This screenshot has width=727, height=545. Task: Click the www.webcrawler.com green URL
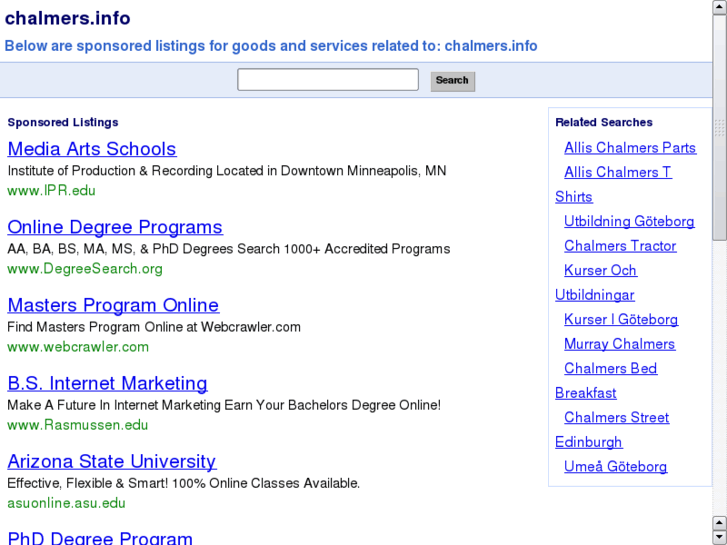(x=78, y=347)
